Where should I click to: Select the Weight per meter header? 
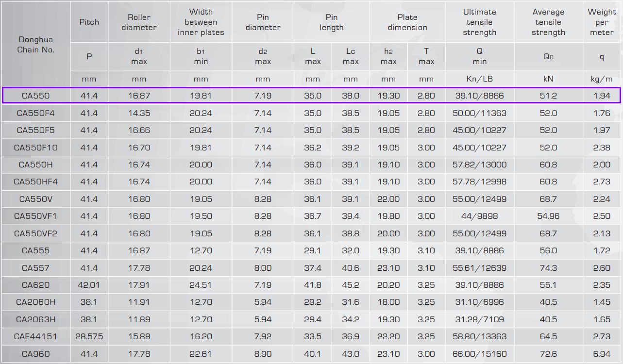coord(602,22)
